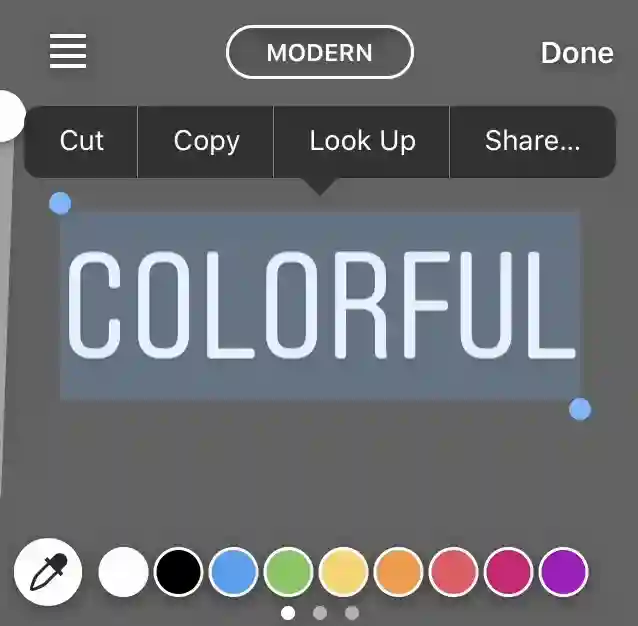Go to third color palette page dot
The width and height of the screenshot is (638, 626).
[x=352, y=613]
